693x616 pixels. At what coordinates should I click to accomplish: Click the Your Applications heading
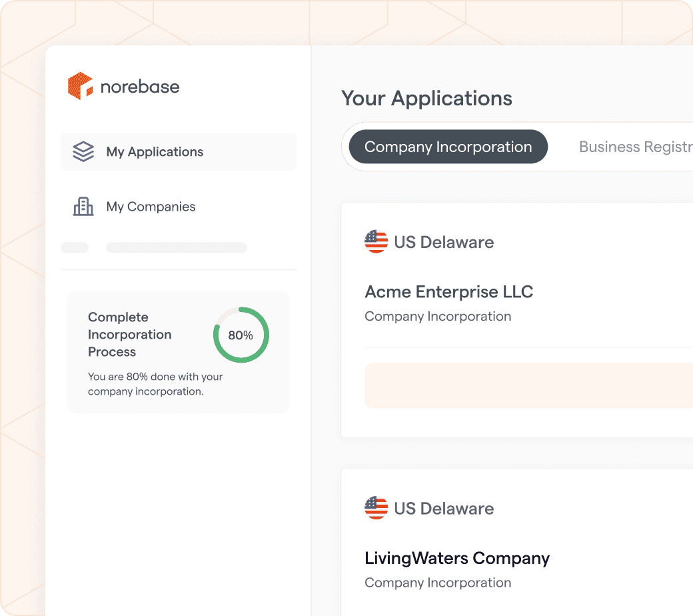click(426, 99)
